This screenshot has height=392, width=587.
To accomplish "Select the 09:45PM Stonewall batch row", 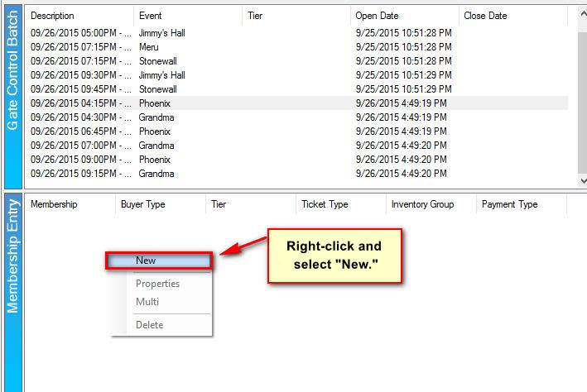I will pyautogui.click(x=298, y=89).
